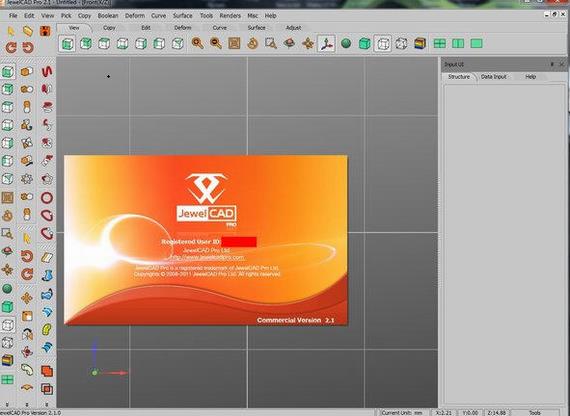Click the open-folder icon at top left
This screenshot has width=570, height=416.
tap(28, 31)
